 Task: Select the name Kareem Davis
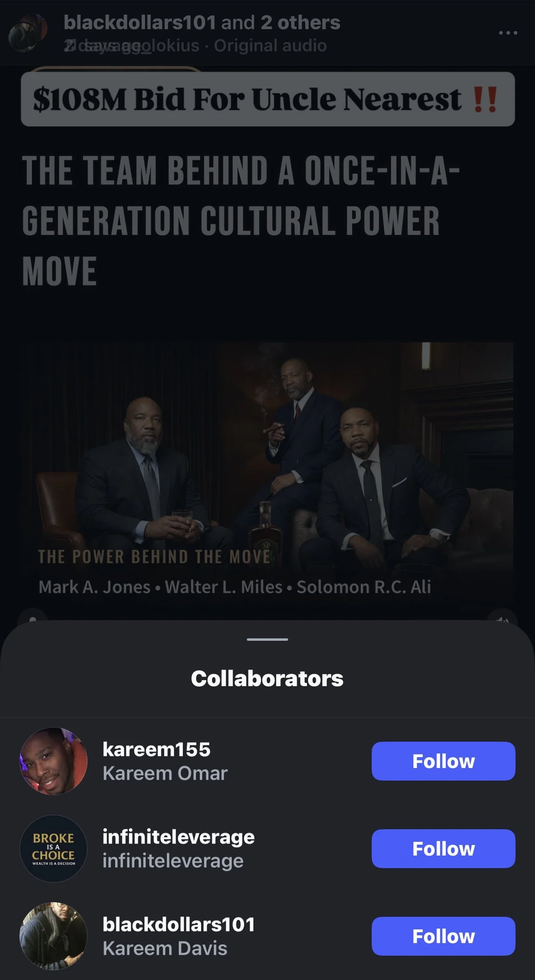[x=165, y=948]
